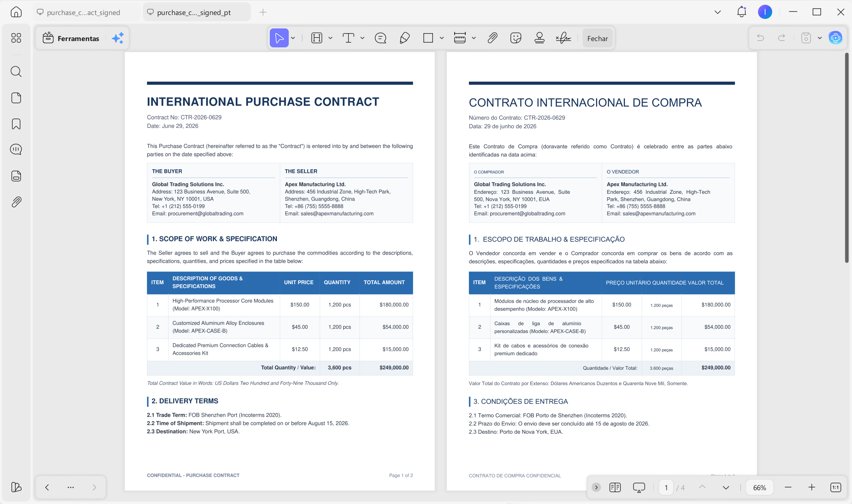852x504 pixels.
Task: Open the user profile avatar
Action: 765,12
